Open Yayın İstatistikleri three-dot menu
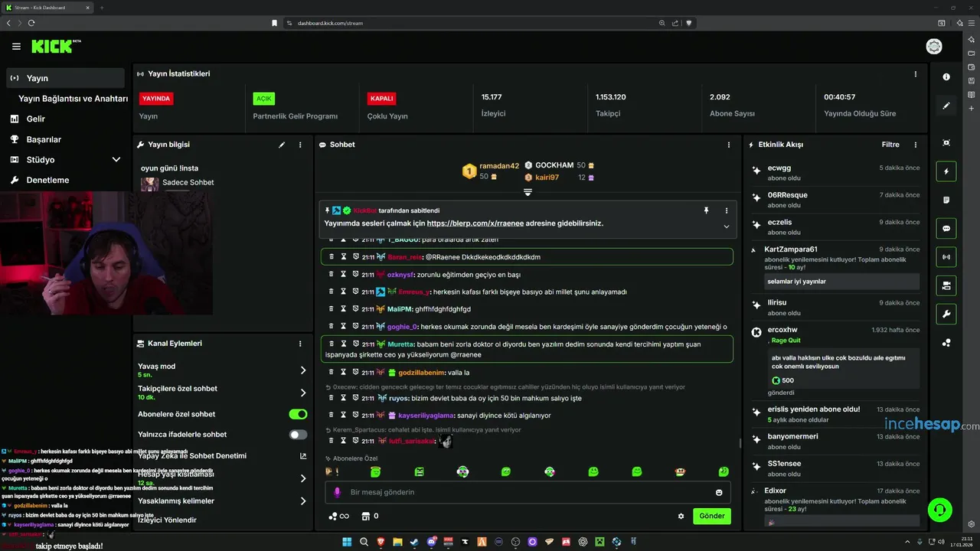The image size is (980, 551). (x=915, y=74)
